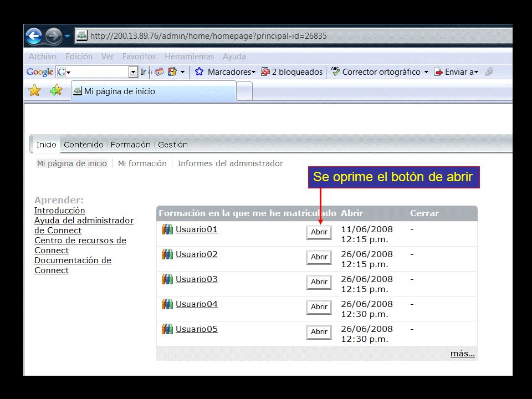532x399 pixels.
Task: Open Informes del administrador
Action: coord(231,163)
